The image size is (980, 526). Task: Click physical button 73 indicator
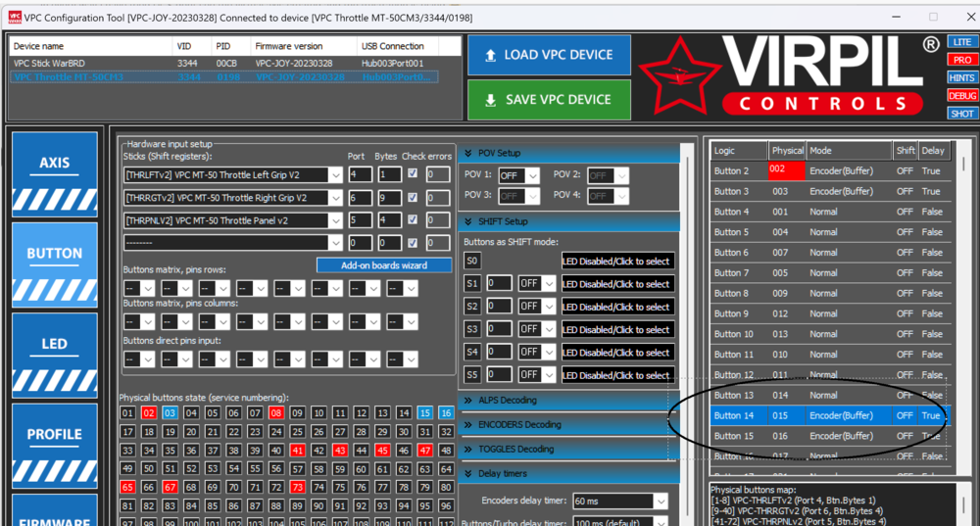(297, 487)
